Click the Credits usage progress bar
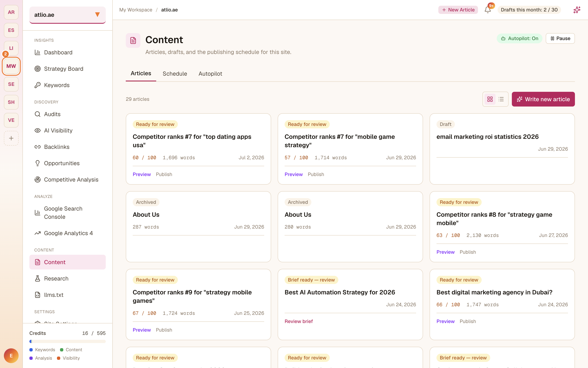This screenshot has height=368, width=588. tap(68, 341)
